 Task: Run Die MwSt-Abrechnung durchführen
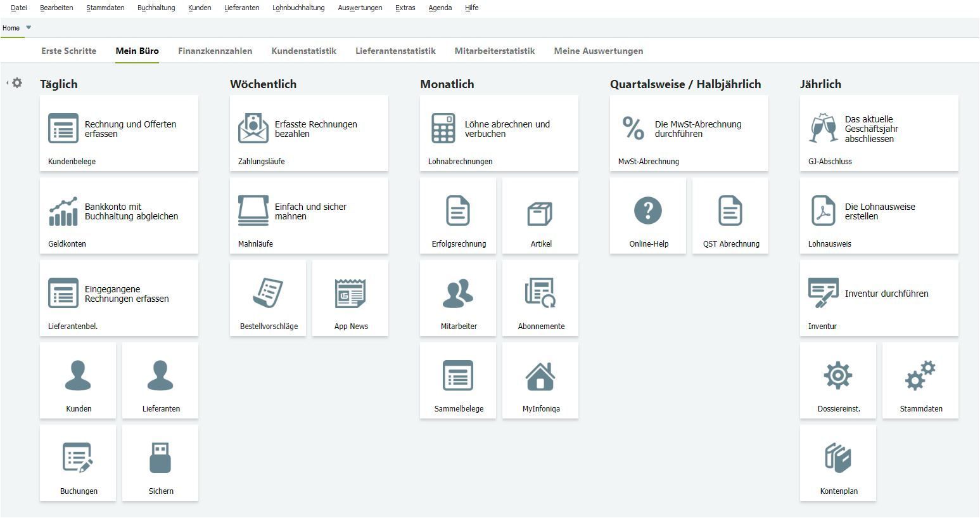689,133
